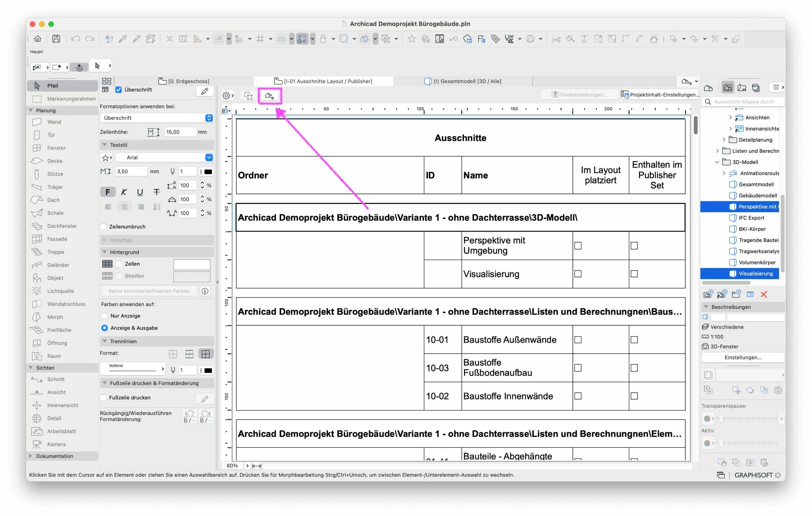Click the Save icon in the toolbar
812x516 pixels.
coord(56,39)
